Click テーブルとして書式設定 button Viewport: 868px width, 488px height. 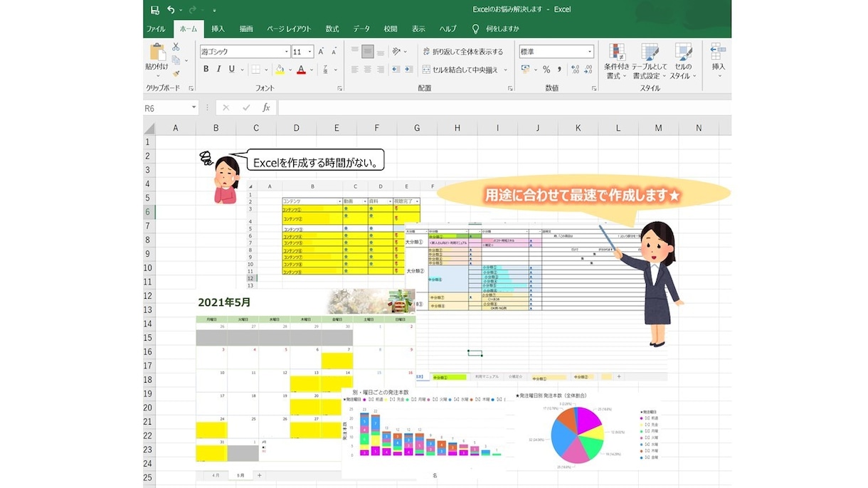pos(650,61)
